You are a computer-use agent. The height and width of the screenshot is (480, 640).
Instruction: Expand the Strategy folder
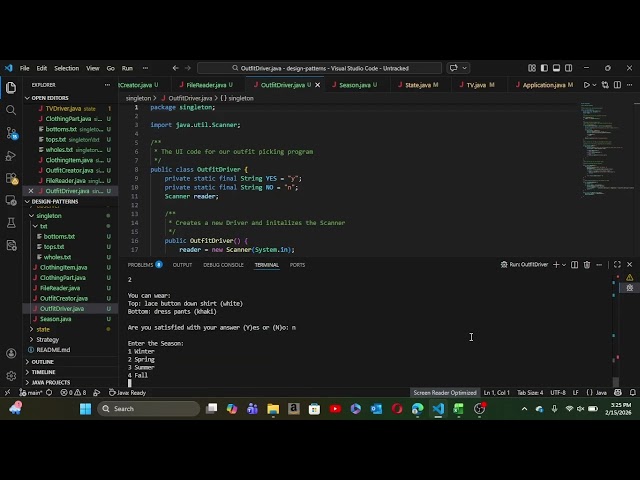(47, 340)
